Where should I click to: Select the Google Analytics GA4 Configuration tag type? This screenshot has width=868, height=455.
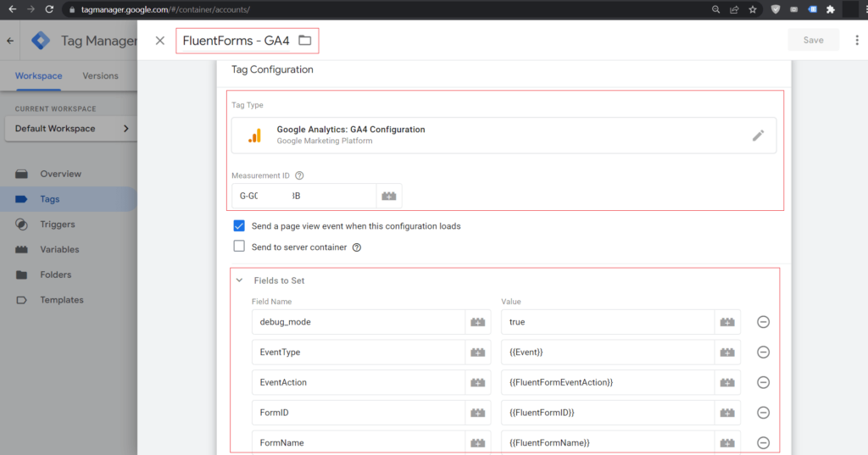point(504,135)
